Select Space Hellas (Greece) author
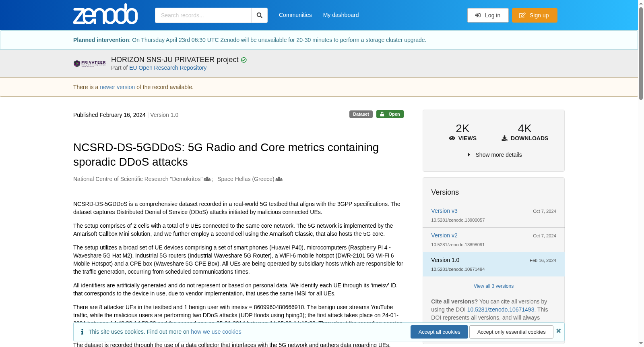644x347 pixels. pos(246,179)
